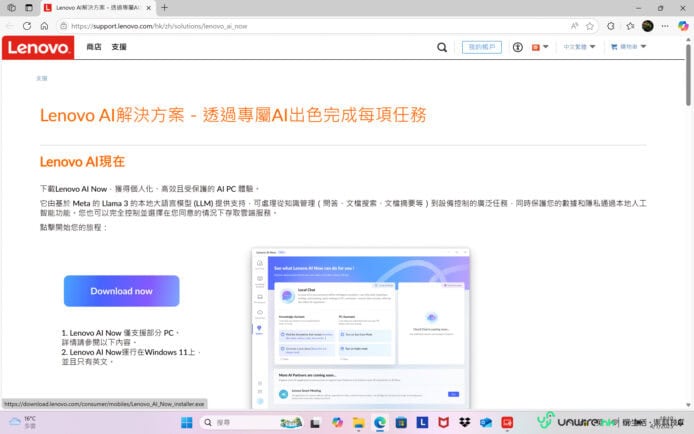Go back to the previous page

10,26
